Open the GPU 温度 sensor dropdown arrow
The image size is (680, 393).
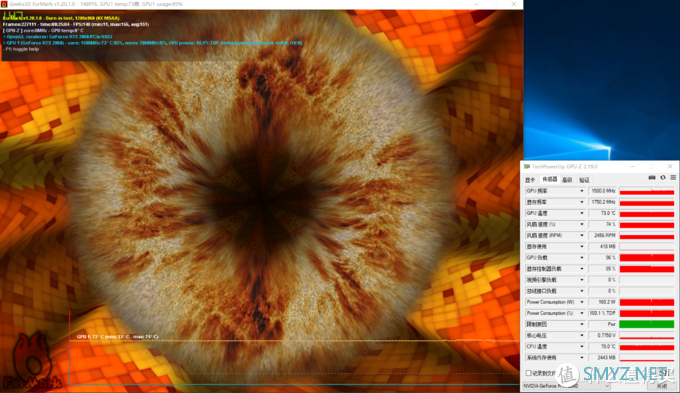(582, 213)
